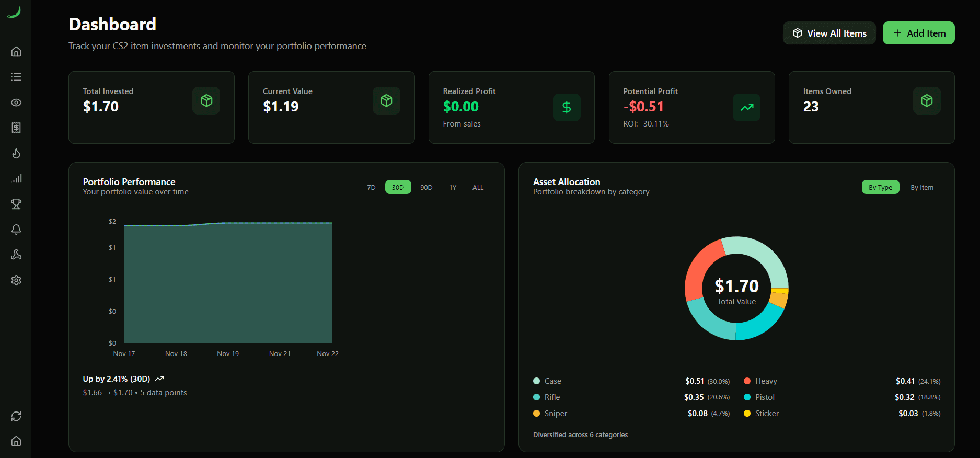Viewport: 980px width, 458px height.
Task: Click the Pistol $0.32 value
Action: 905,397
